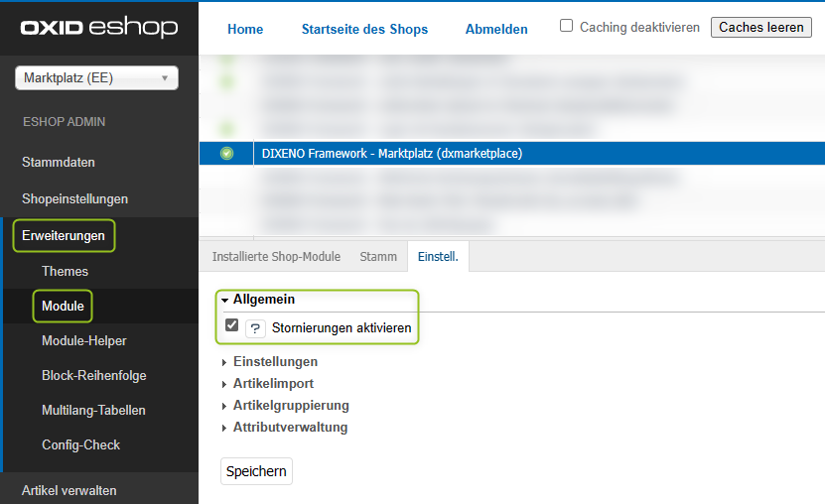
Task: Open the Marktplatz (EE) shop dropdown
Action: [97, 77]
